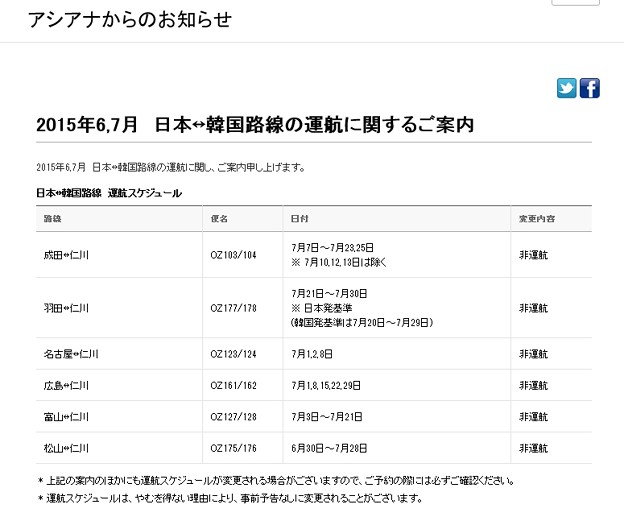Share the notice via the Twitter icon

(x=566, y=88)
